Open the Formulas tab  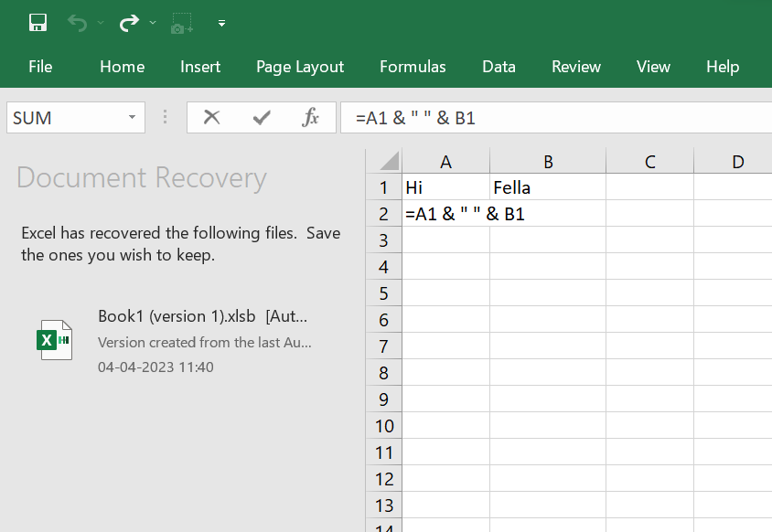pos(413,67)
